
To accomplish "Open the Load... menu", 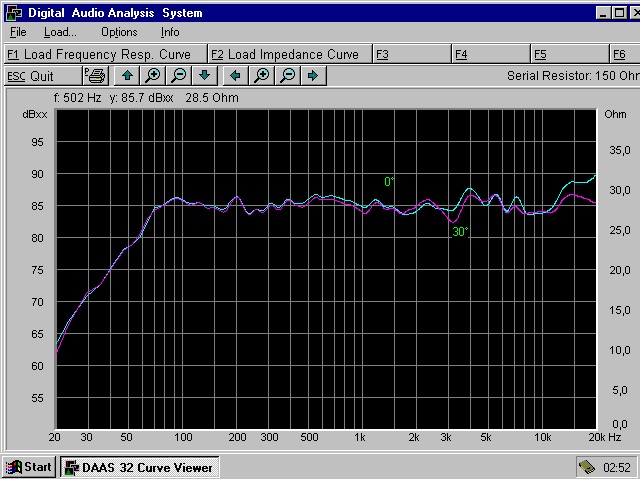I will click(60, 32).
